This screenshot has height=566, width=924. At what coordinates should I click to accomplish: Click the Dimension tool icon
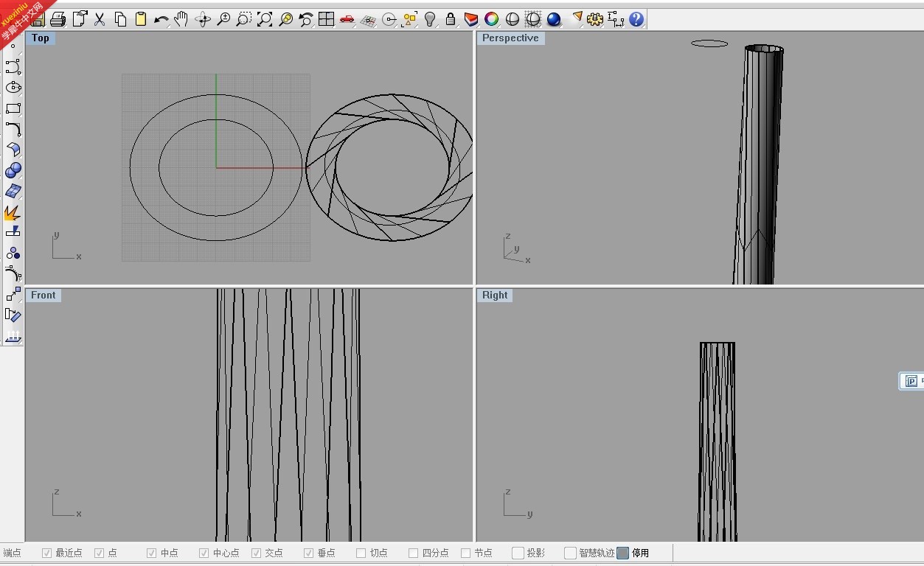pos(616,20)
